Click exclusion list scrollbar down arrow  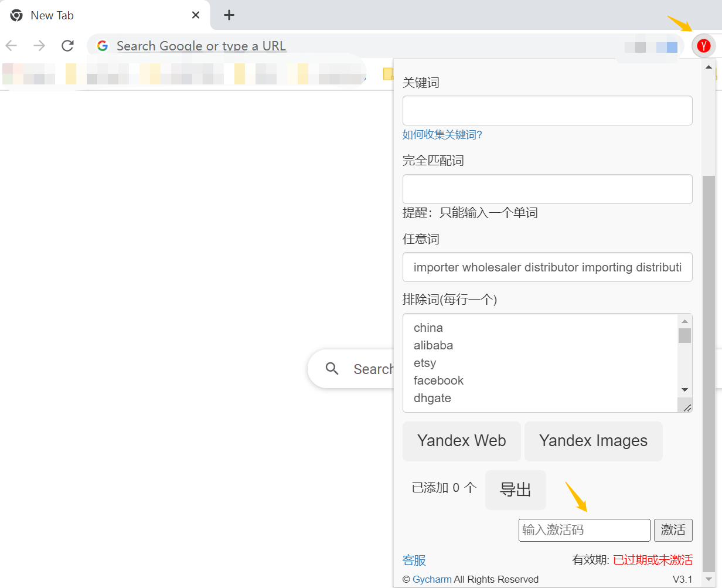[x=684, y=390]
